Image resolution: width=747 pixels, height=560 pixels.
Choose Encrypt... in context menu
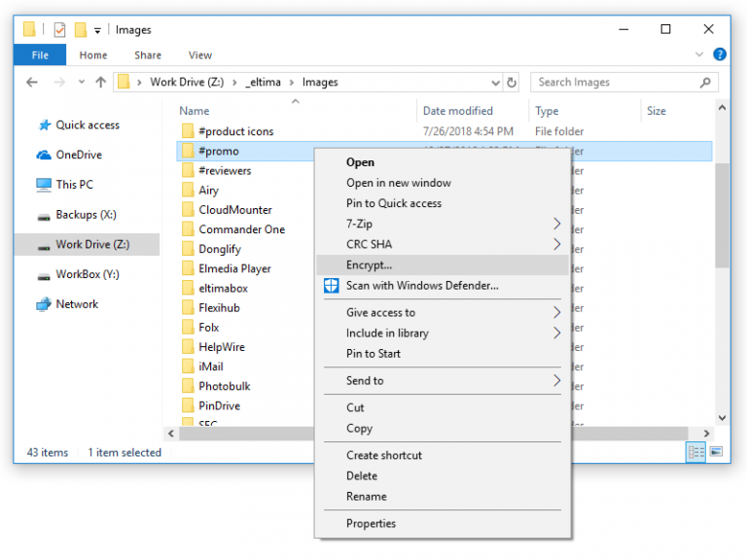443,264
